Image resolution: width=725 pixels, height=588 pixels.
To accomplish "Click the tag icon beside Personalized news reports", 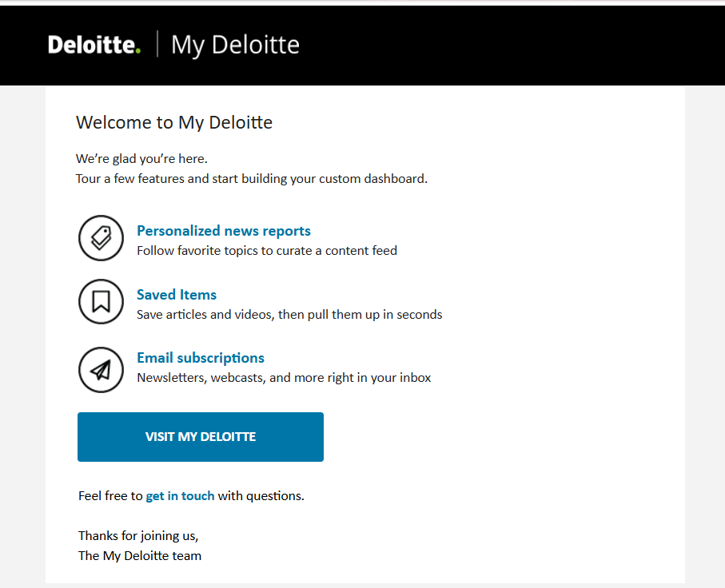I will pyautogui.click(x=102, y=238).
